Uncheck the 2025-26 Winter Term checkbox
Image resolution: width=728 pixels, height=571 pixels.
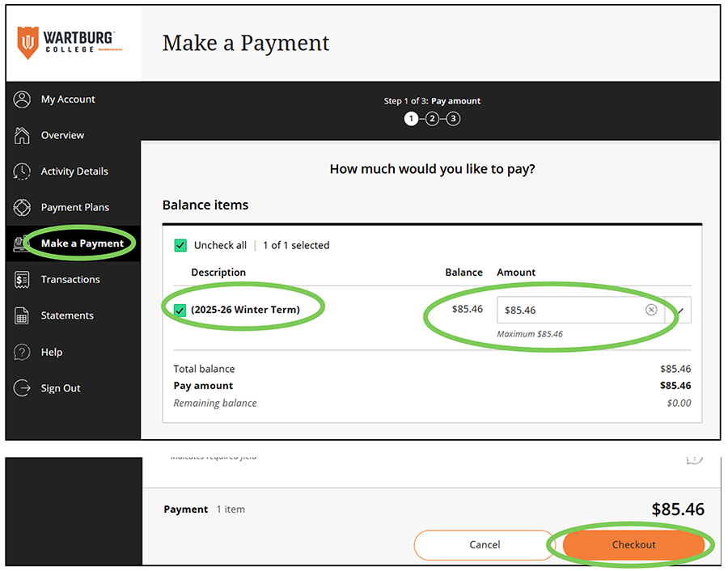180,310
